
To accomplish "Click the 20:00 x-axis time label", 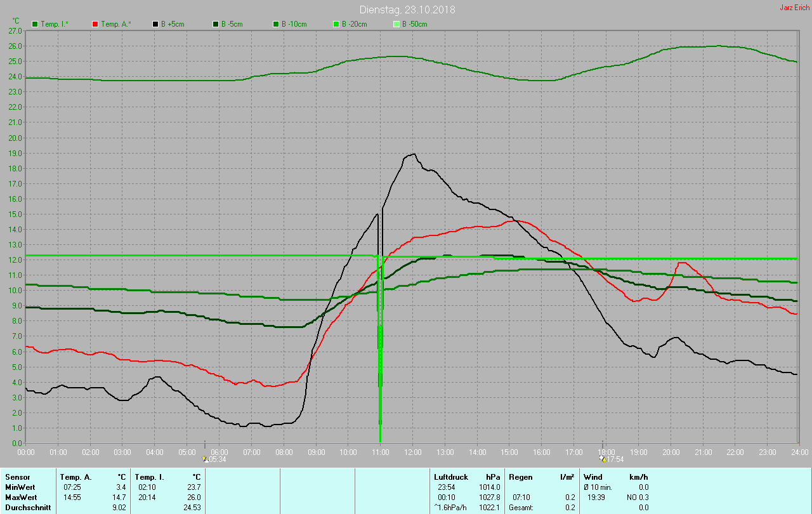I will coord(671,452).
